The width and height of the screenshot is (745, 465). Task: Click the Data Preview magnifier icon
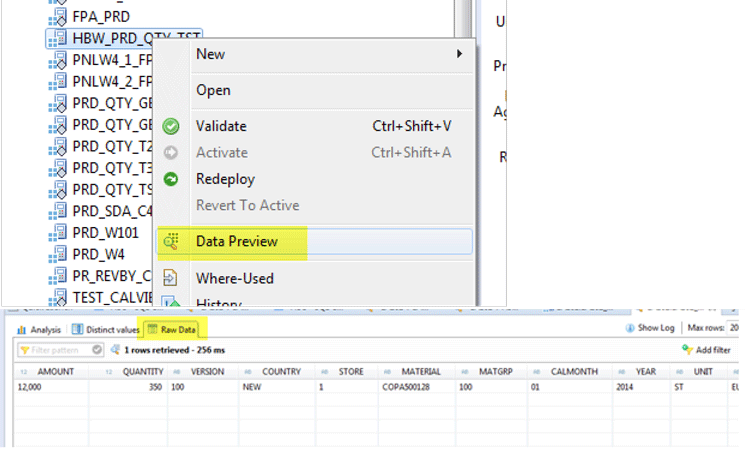[x=171, y=241]
